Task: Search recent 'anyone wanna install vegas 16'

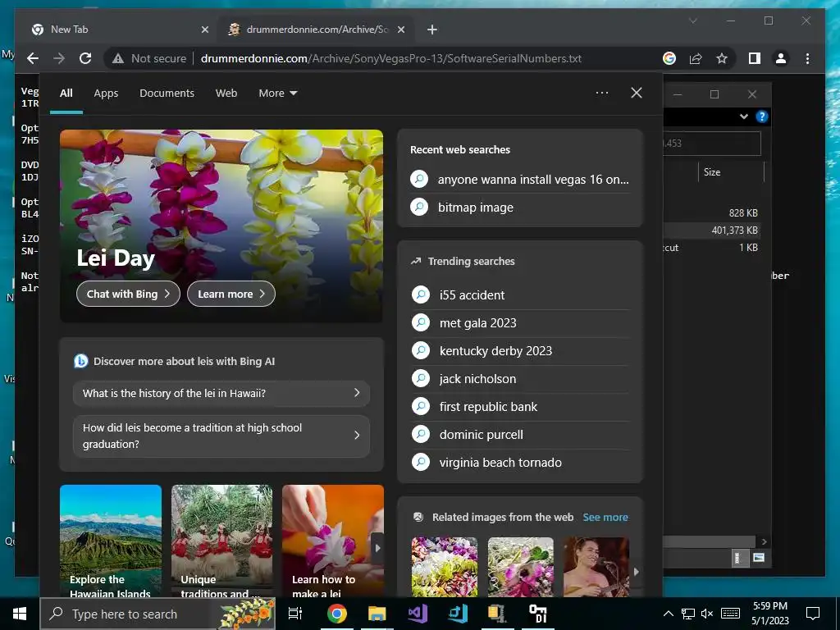Action: (519, 180)
